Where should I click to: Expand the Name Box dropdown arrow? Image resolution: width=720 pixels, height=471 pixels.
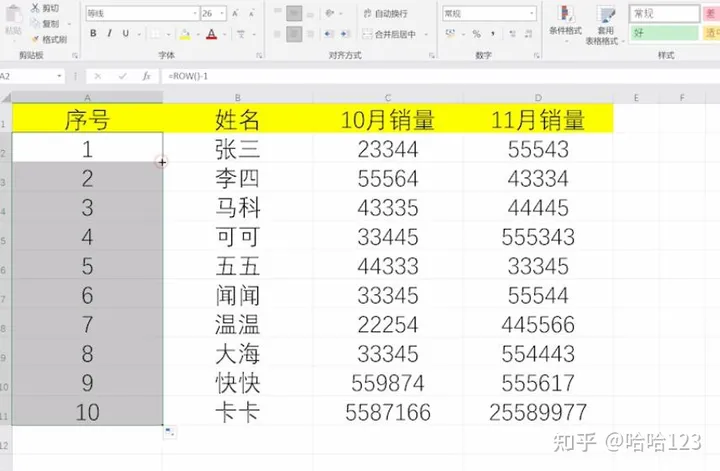pos(60,76)
